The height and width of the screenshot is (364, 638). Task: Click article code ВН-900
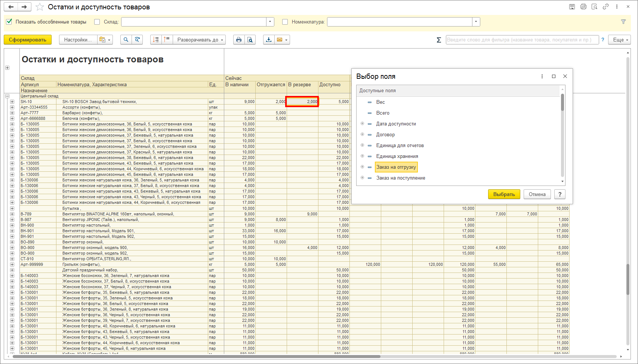click(27, 225)
